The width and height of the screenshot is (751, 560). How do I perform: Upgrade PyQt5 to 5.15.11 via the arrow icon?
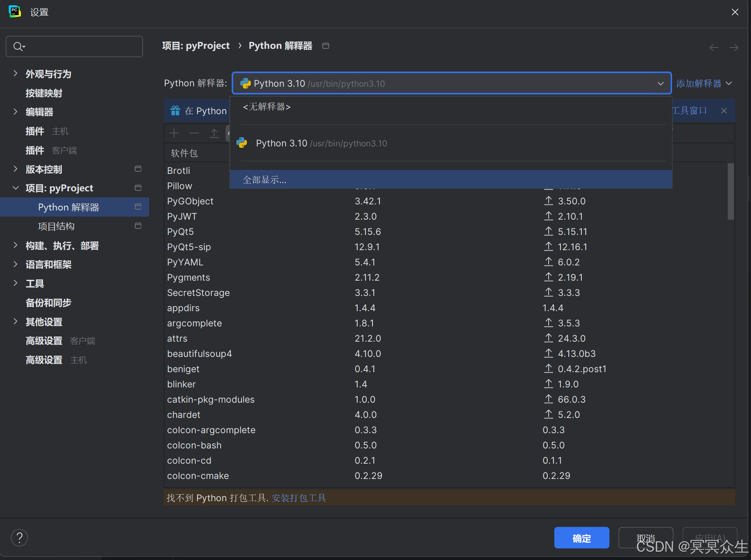pos(549,231)
